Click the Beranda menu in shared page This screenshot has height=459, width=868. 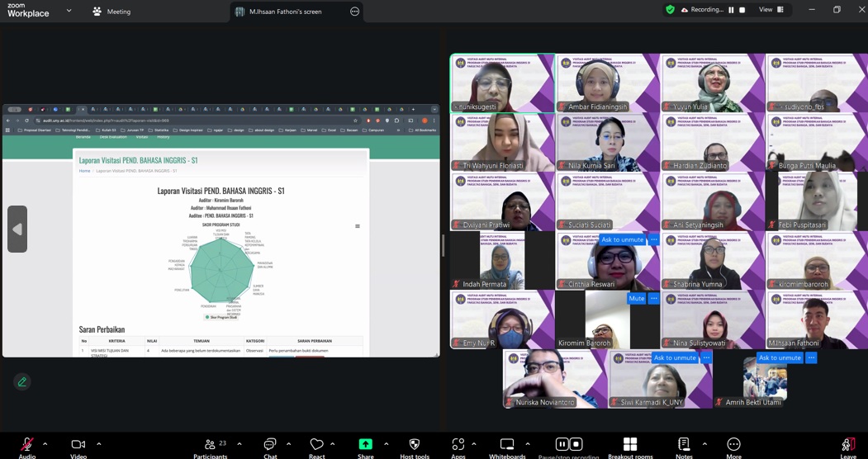83,137
